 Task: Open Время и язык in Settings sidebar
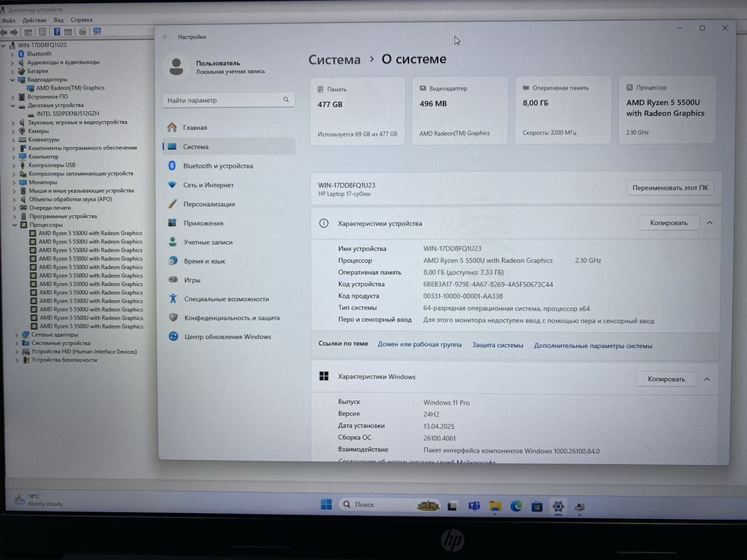(x=228, y=261)
